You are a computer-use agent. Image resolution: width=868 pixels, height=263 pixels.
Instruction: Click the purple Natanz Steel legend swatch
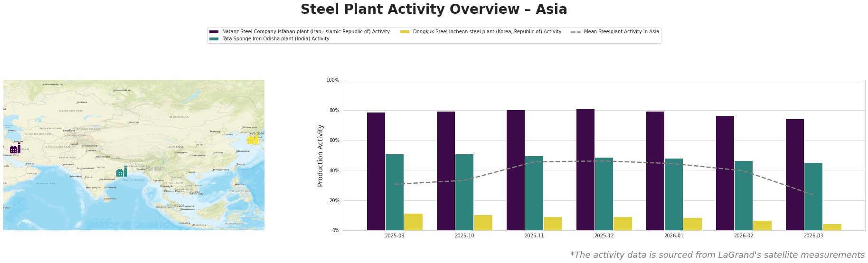[x=214, y=32]
